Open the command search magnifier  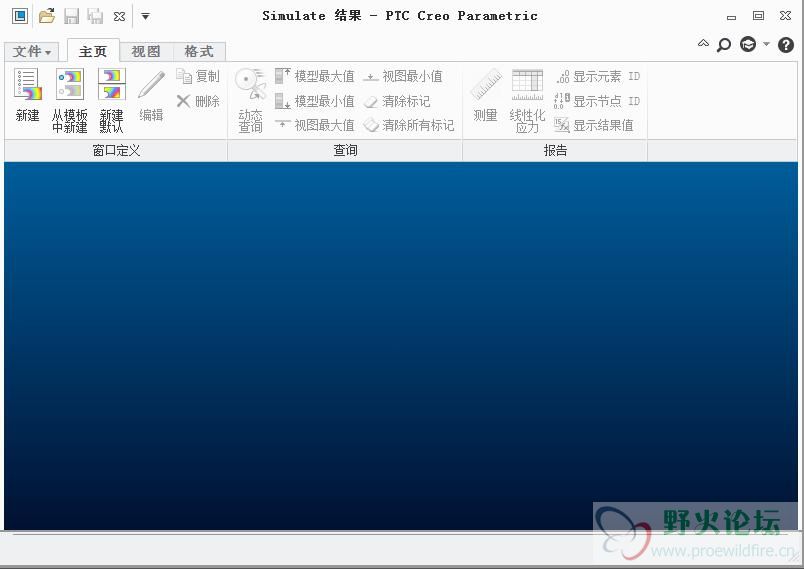point(723,45)
